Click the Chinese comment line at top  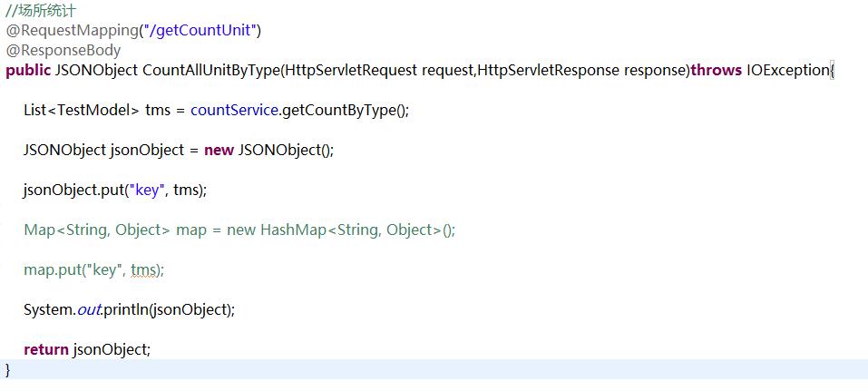41,11
